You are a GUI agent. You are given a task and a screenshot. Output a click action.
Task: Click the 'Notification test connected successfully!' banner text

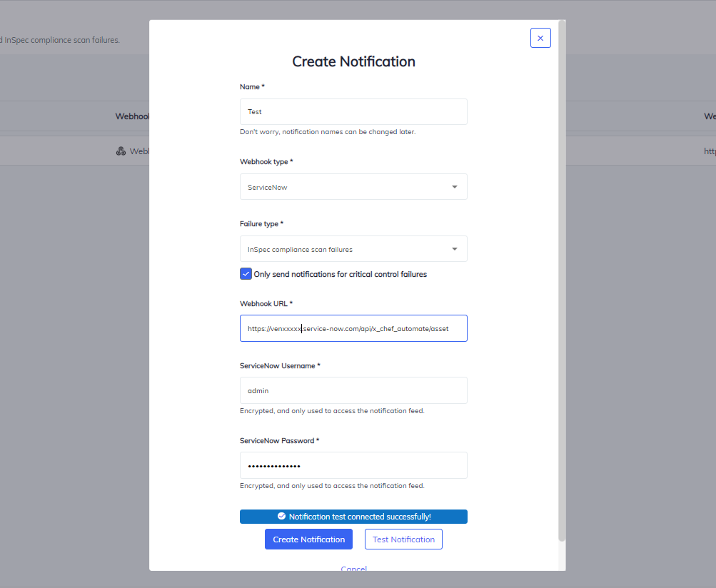pos(360,517)
